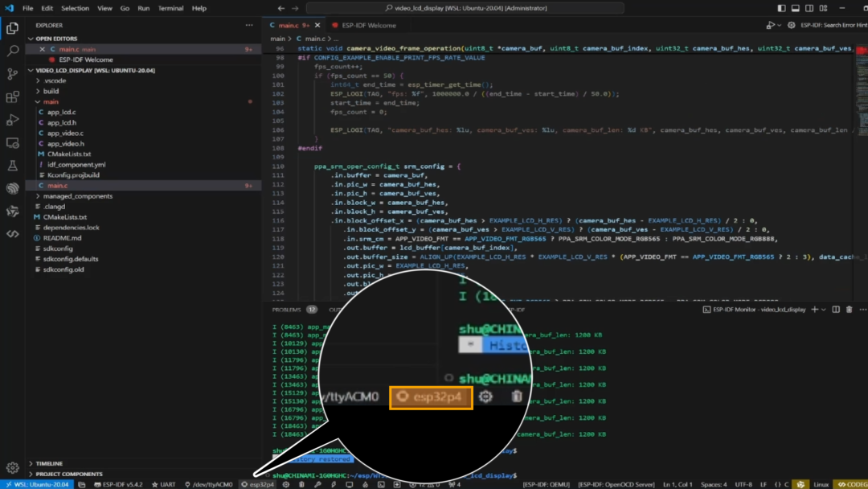This screenshot has width=868, height=489.
Task: Open the Extensions view
Action: coord(12,97)
